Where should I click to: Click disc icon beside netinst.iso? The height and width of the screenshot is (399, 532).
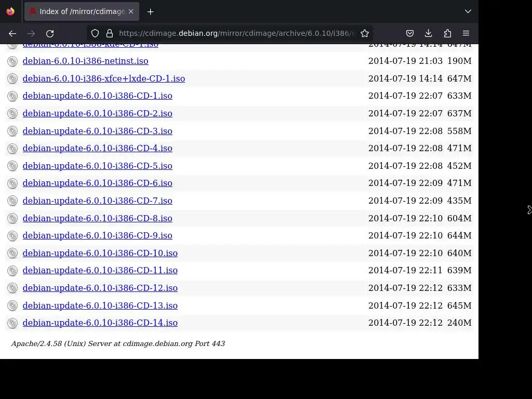12,61
